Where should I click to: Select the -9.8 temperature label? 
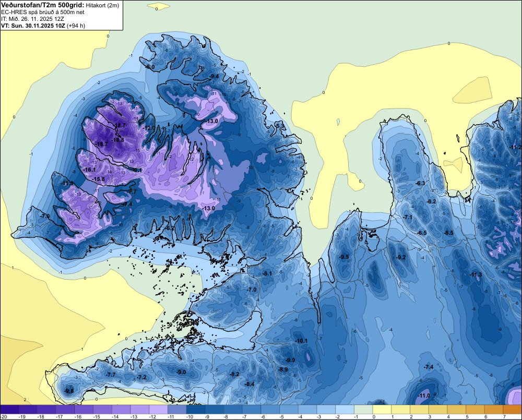click(69, 391)
